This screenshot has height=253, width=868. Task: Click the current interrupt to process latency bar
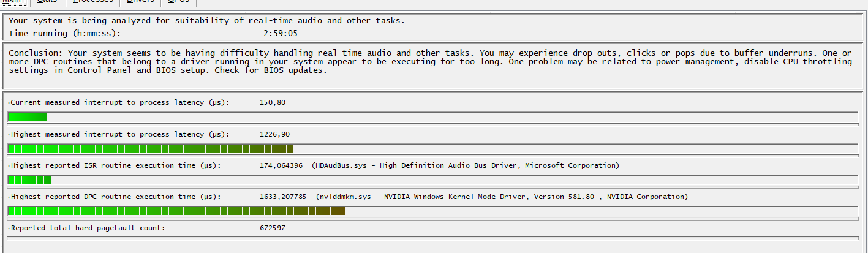[432, 116]
